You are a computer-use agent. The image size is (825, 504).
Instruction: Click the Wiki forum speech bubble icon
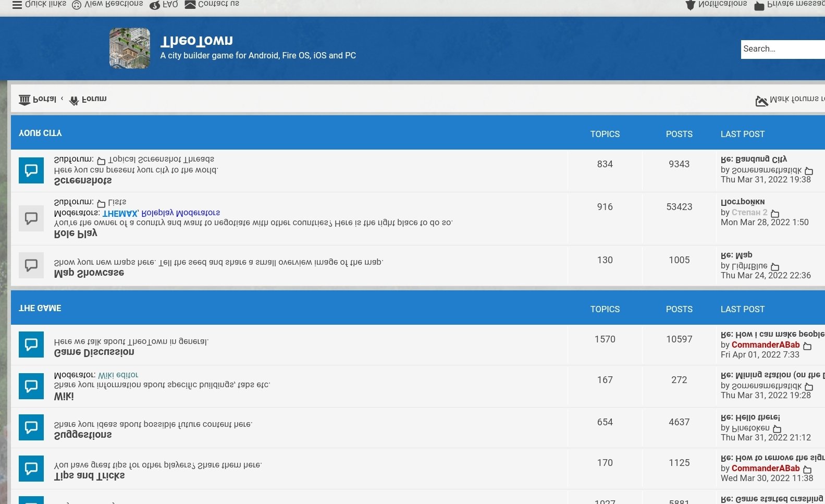31,386
